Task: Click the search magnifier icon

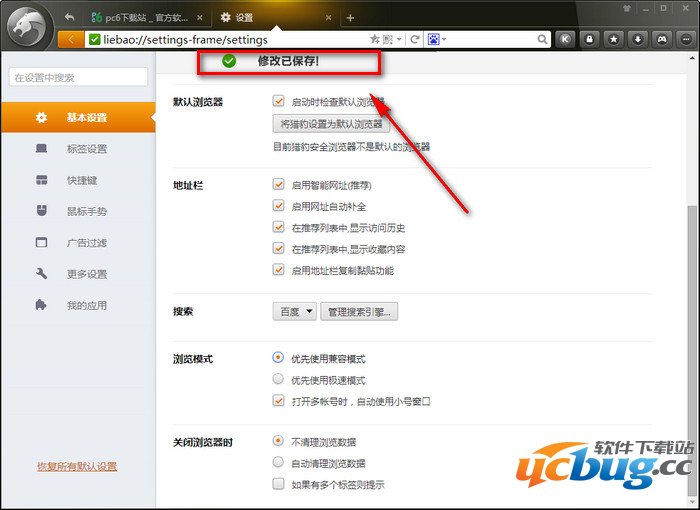Action: click(543, 39)
